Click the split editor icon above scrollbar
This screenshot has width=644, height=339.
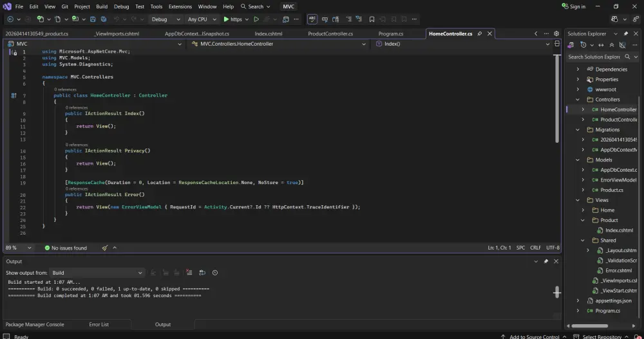click(x=557, y=44)
